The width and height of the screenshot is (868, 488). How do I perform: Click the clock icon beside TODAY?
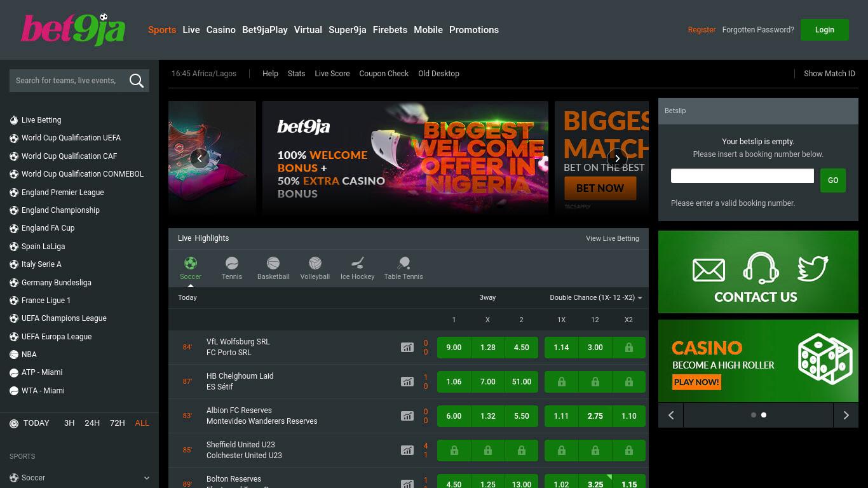(x=14, y=423)
